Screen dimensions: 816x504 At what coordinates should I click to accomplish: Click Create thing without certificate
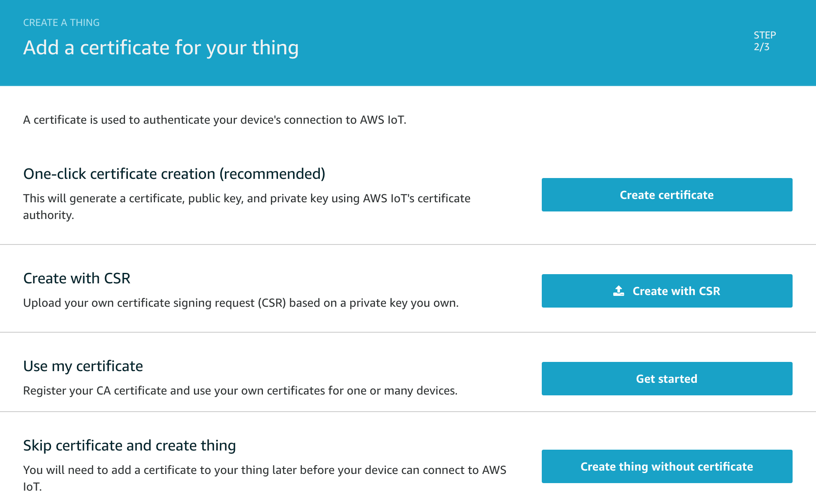point(666,466)
